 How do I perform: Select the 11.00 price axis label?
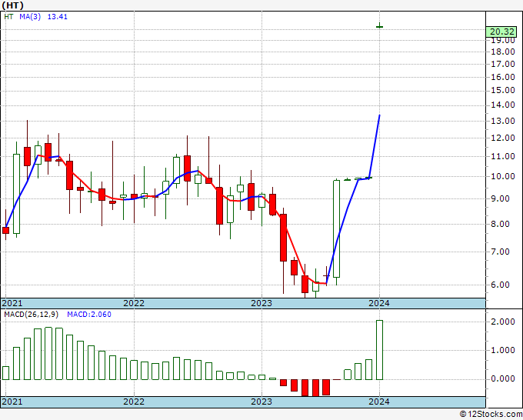pyautogui.click(x=503, y=156)
